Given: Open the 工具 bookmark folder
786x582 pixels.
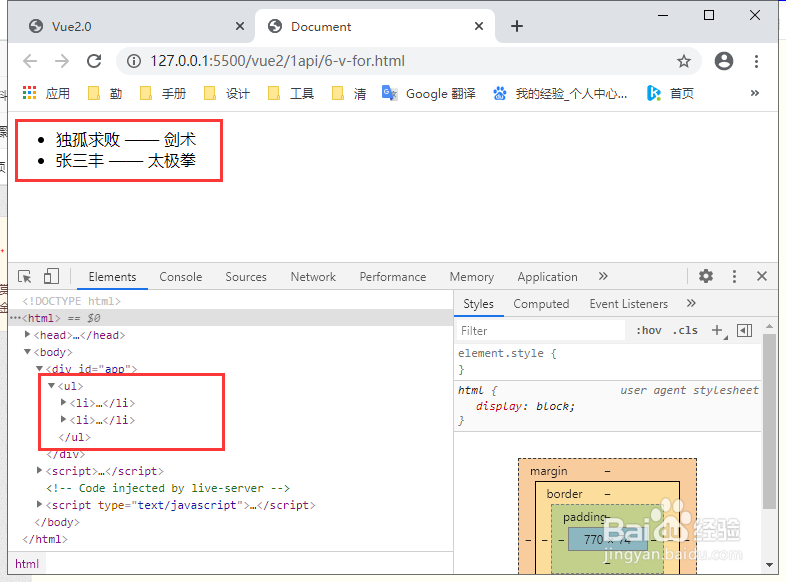Looking at the screenshot, I should tap(291, 93).
